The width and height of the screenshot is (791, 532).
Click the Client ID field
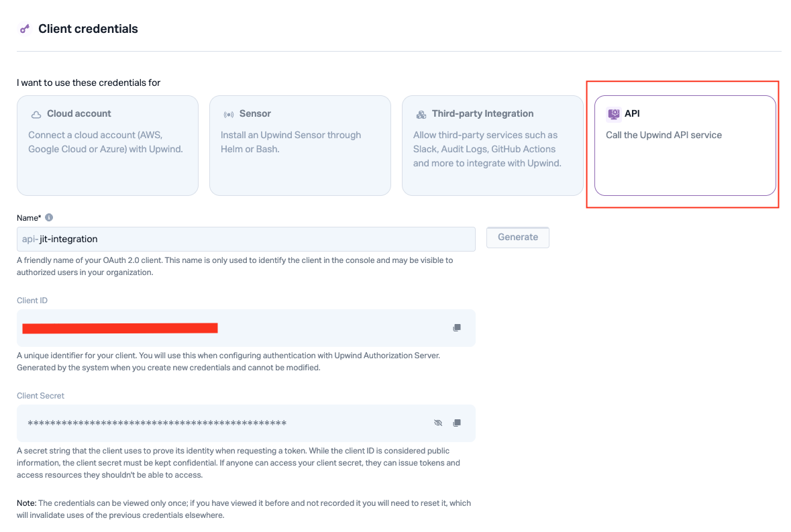click(x=246, y=328)
